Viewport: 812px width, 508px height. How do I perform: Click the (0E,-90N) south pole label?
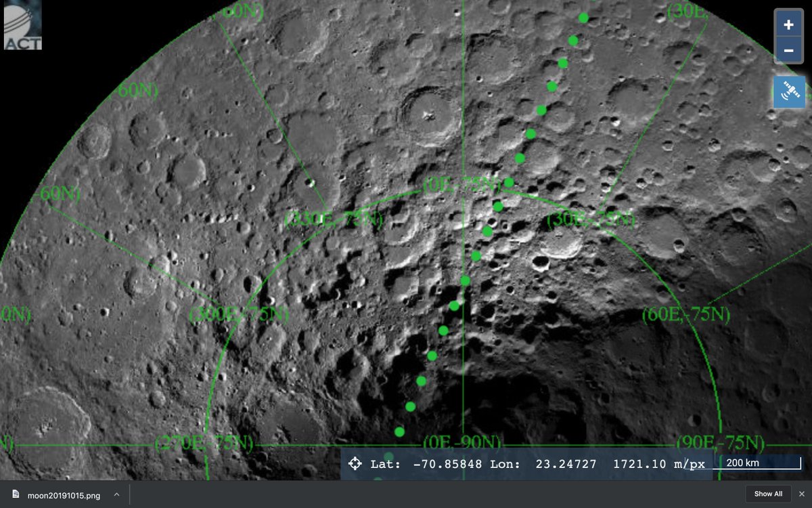click(x=463, y=442)
